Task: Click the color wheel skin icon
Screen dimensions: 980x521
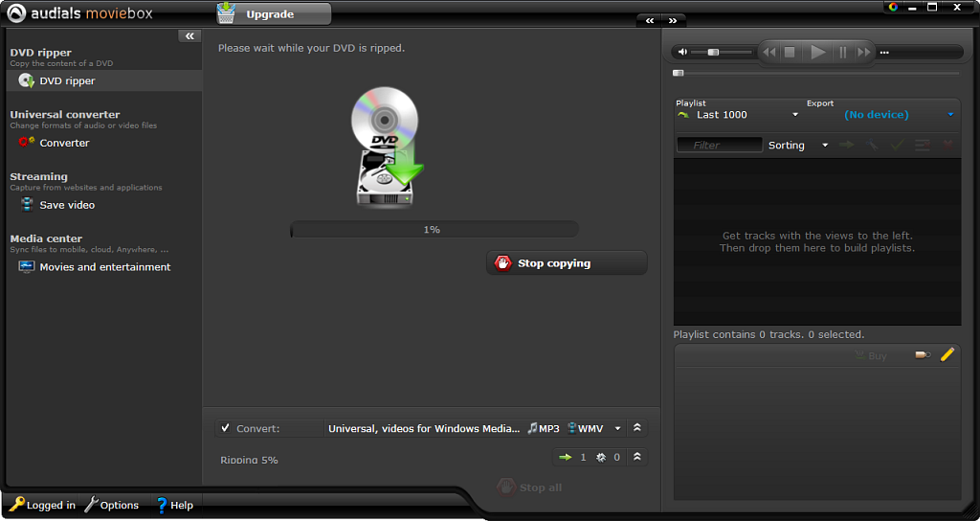Action: tap(893, 7)
